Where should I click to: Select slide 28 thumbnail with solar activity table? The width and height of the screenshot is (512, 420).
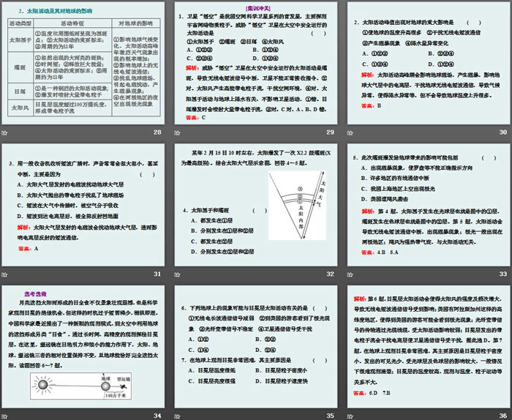(83, 63)
